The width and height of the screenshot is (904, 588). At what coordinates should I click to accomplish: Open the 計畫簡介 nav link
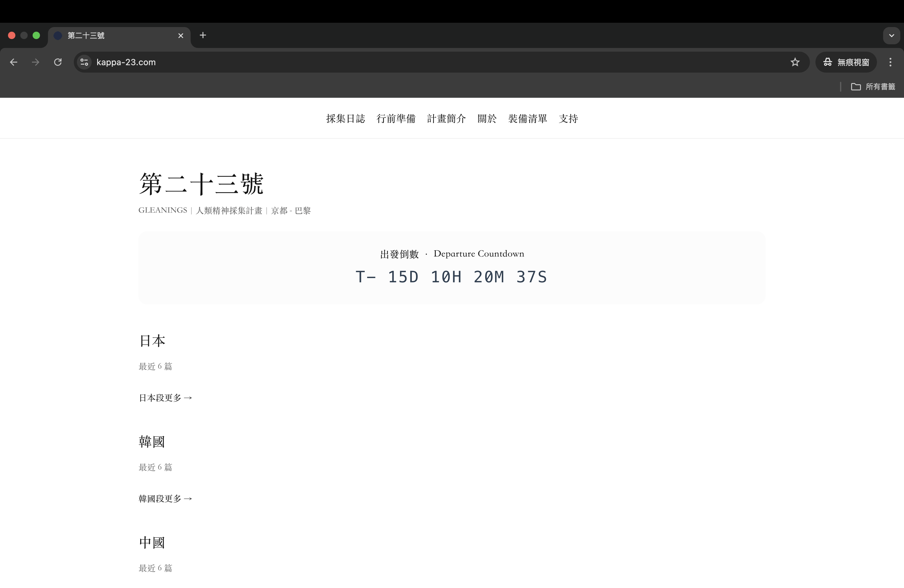click(446, 119)
